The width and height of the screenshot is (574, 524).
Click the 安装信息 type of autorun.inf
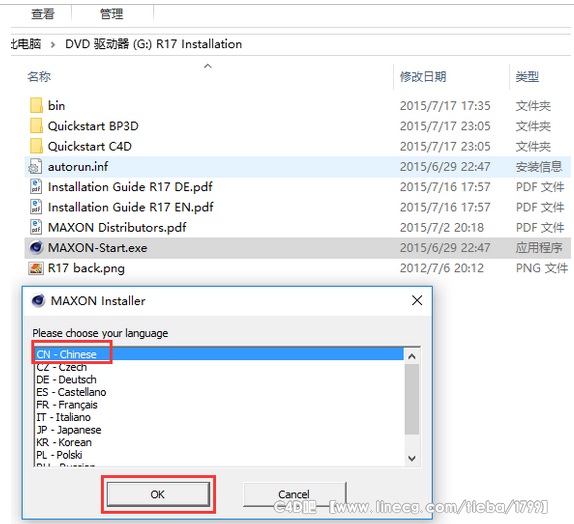[539, 167]
